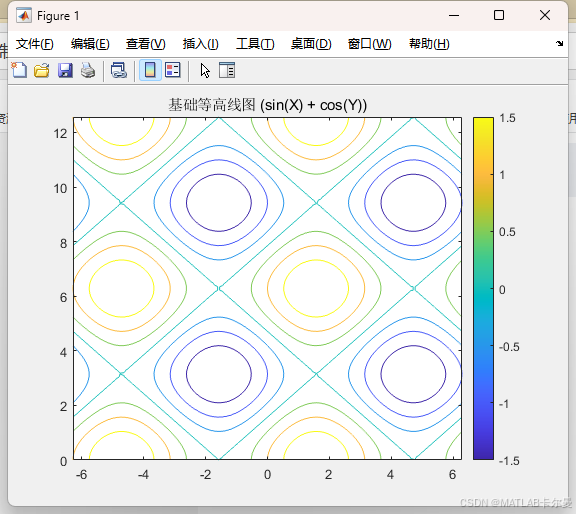Save figure using the floppy disk icon
This screenshot has height=514, width=576.
pyautogui.click(x=65, y=70)
